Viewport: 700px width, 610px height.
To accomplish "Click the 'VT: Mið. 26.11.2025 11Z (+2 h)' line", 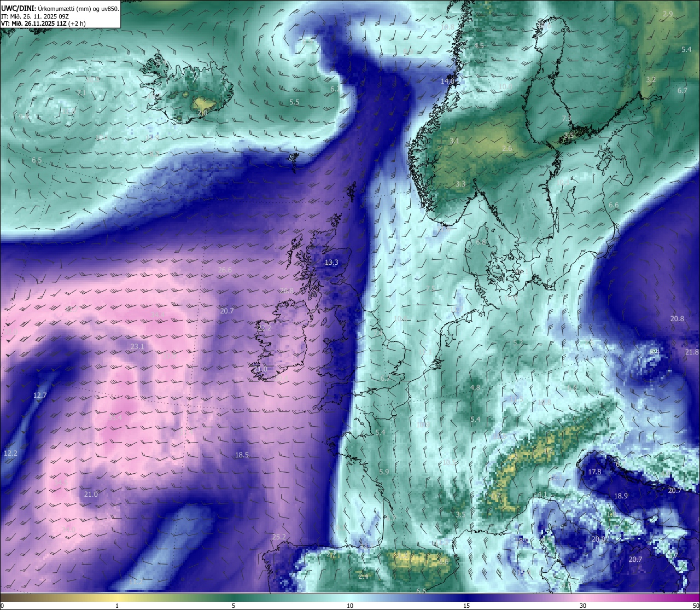I will (43, 24).
